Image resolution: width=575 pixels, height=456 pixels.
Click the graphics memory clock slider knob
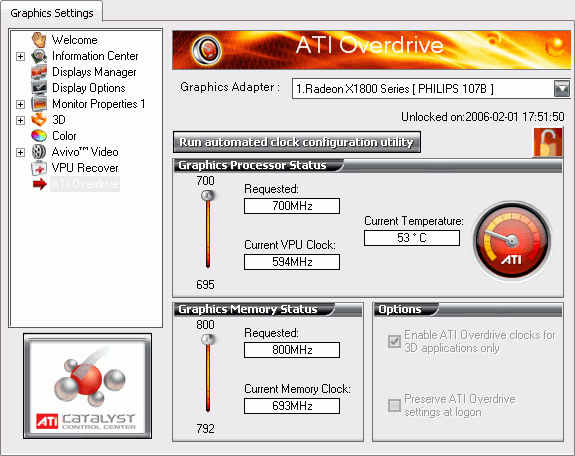pos(208,339)
